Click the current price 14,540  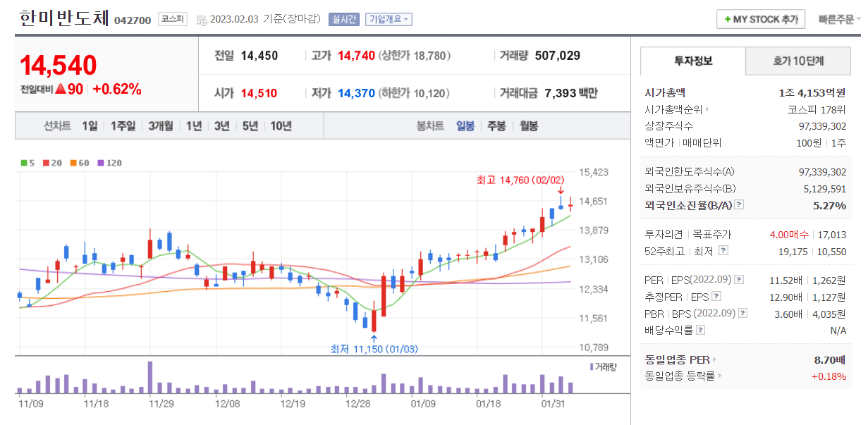coord(59,65)
